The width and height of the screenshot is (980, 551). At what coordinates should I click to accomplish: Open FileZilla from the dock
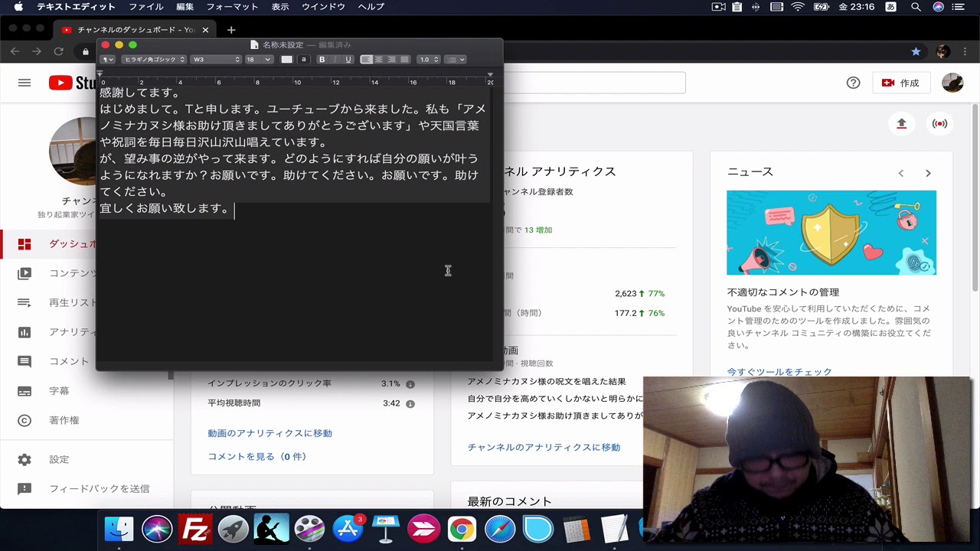click(195, 529)
